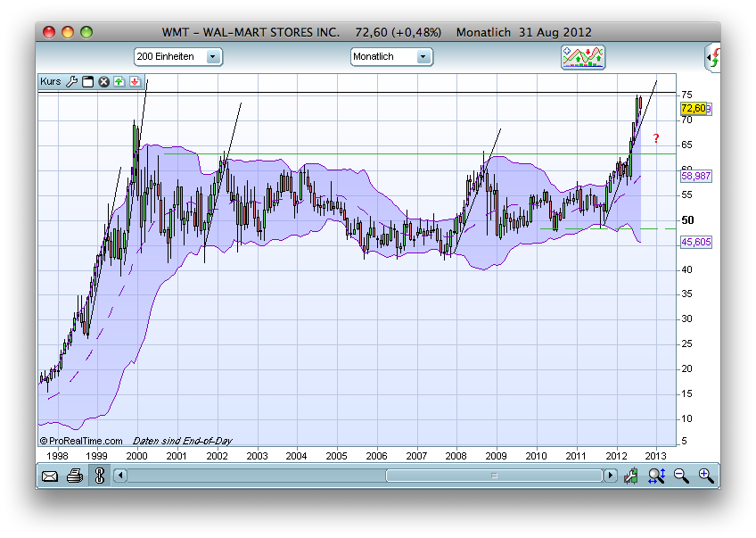756x538 pixels.
Task: Open the Monatlich timeframe dropdown
Action: [x=391, y=56]
